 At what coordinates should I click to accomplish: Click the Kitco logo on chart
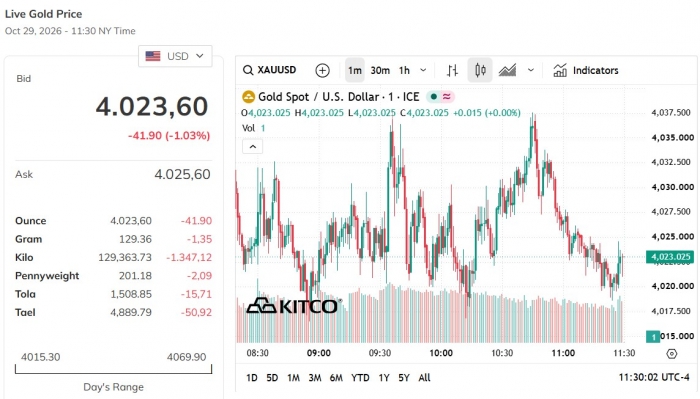pos(294,306)
